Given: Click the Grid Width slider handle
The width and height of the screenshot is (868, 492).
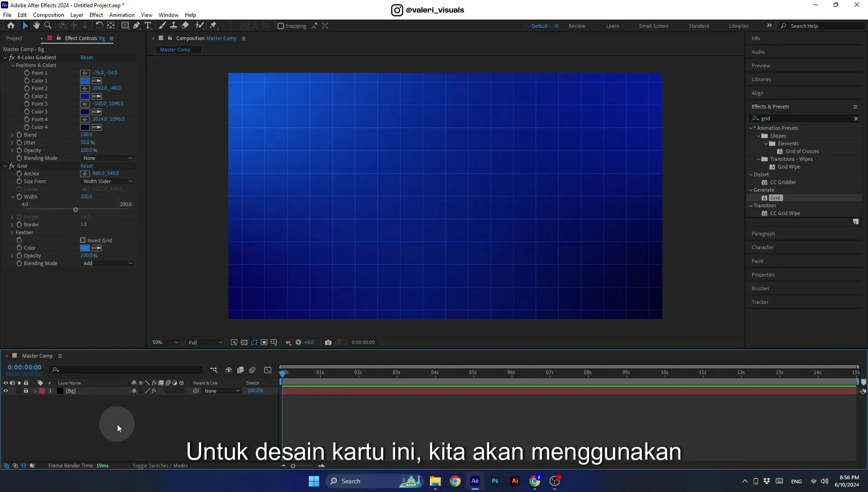Looking at the screenshot, I should pyautogui.click(x=75, y=210).
